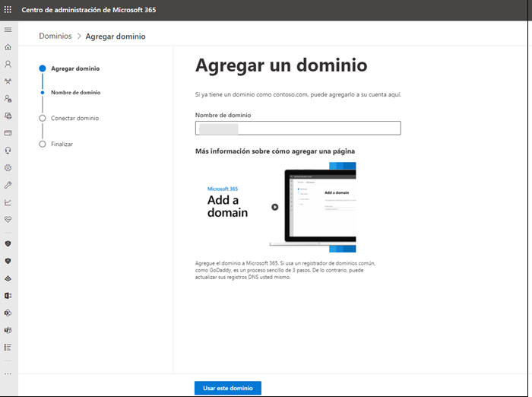Click the Dominios breadcrumb link
532x397 pixels.
tap(55, 36)
